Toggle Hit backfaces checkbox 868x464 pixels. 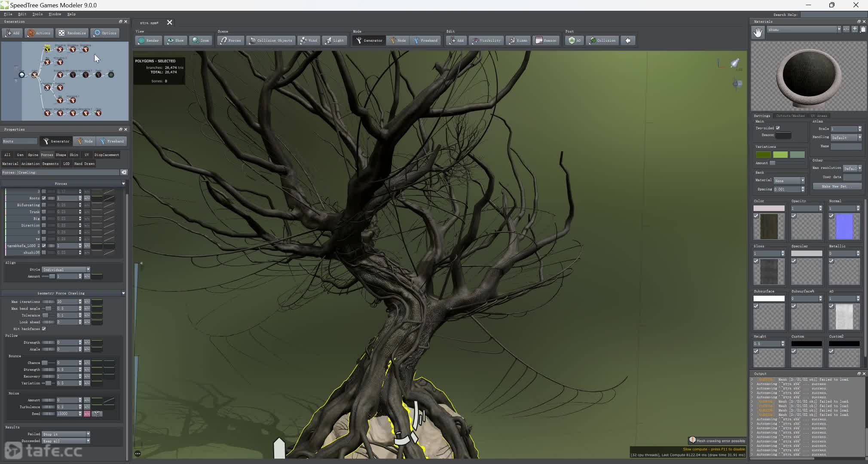click(x=44, y=329)
